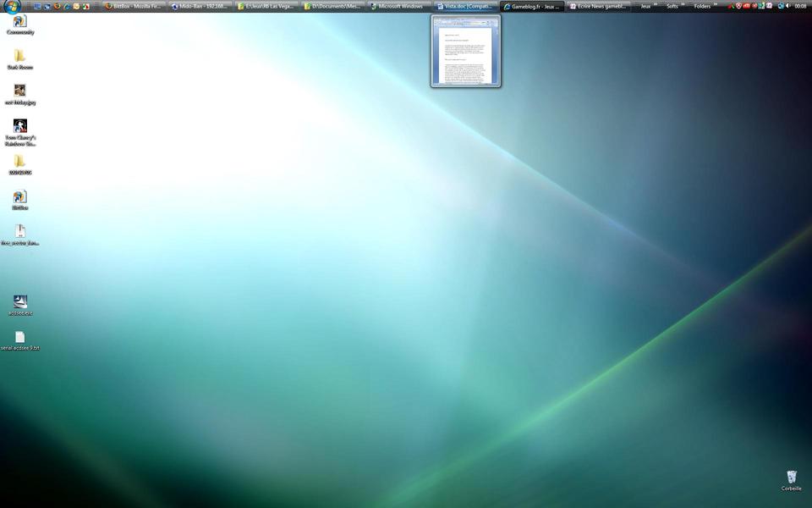The width and height of the screenshot is (812, 508).
Task: Select the Community desktop shortcut
Action: (20, 22)
